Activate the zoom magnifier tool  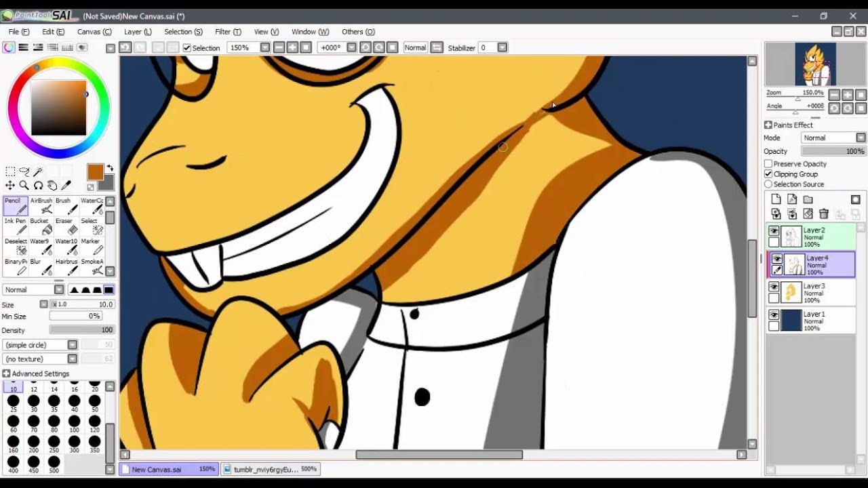(24, 186)
